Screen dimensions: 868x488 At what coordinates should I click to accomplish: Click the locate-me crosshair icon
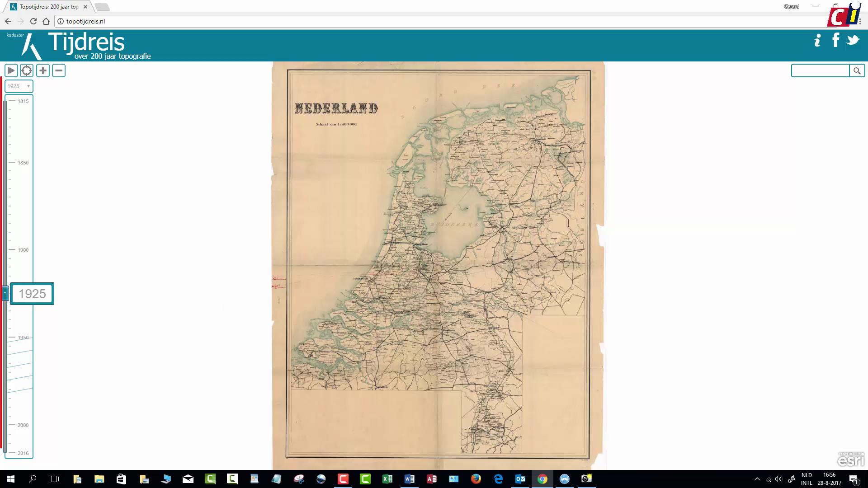click(x=27, y=70)
